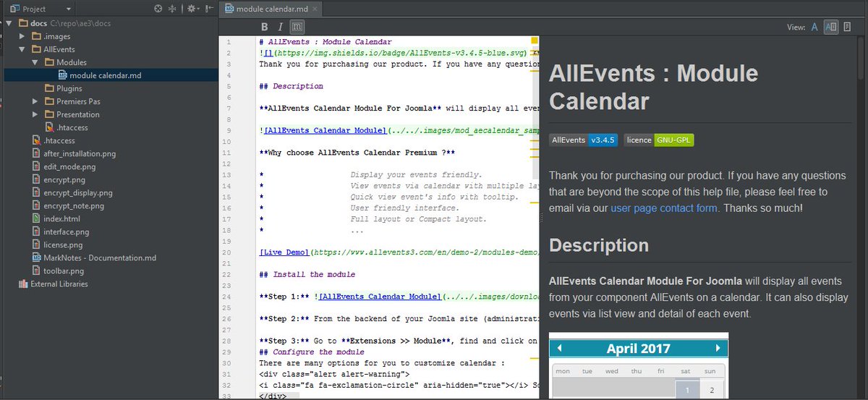The image size is (868, 400).
Task: Switch to editor and preview split view
Action: coord(831,27)
